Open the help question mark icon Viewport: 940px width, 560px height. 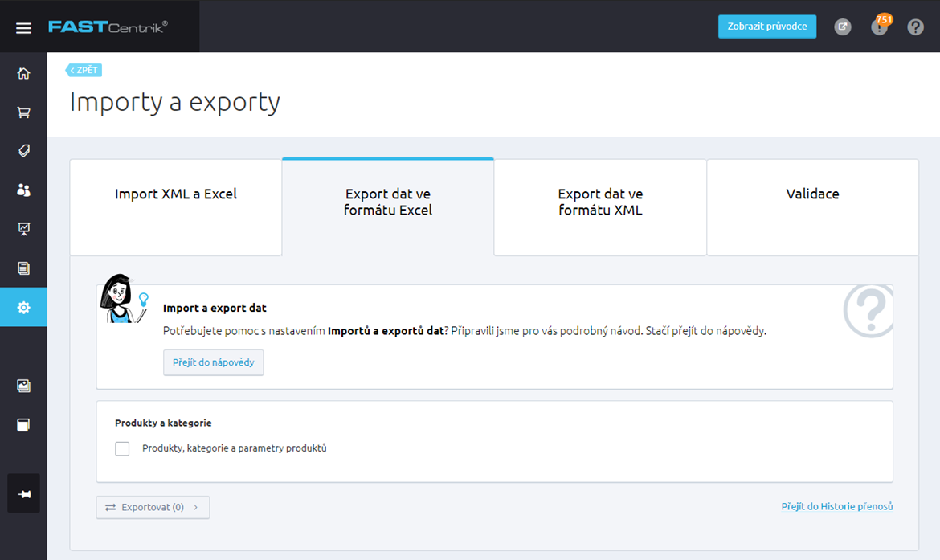pyautogui.click(x=915, y=27)
